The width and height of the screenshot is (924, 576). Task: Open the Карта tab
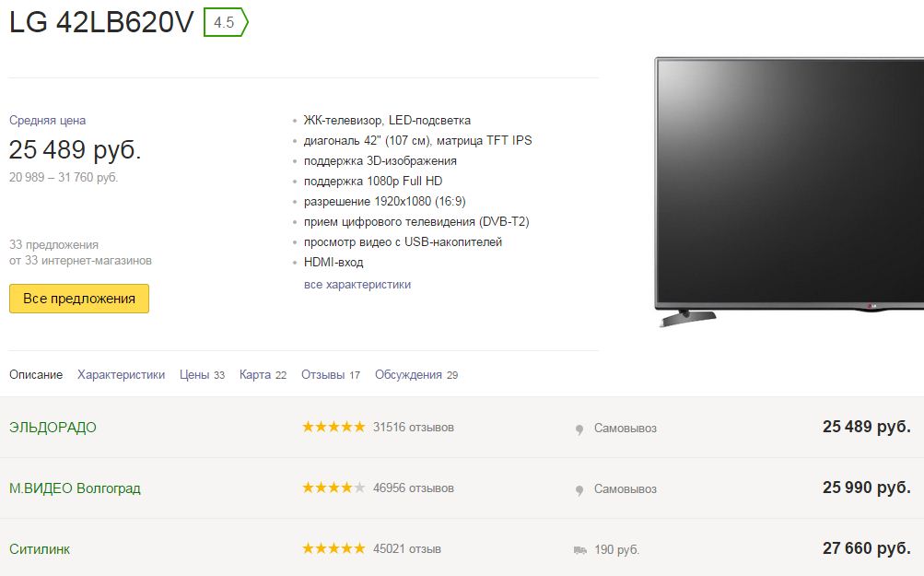click(x=263, y=374)
